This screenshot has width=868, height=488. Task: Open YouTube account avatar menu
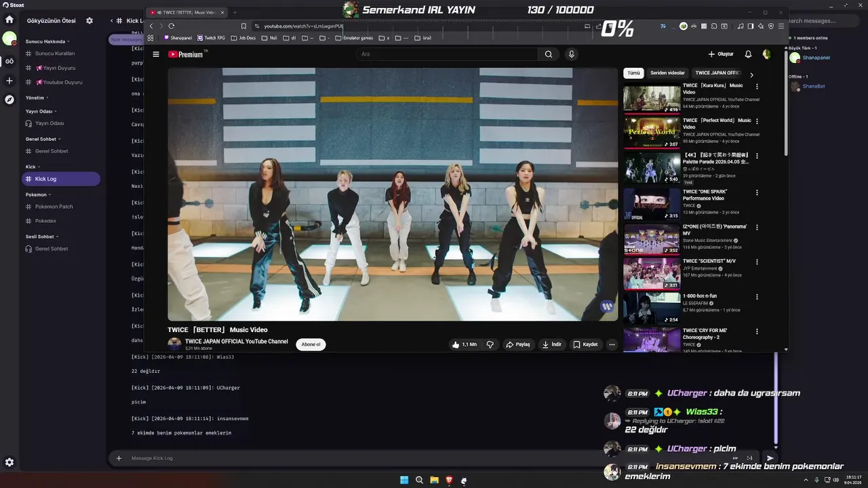[767, 54]
